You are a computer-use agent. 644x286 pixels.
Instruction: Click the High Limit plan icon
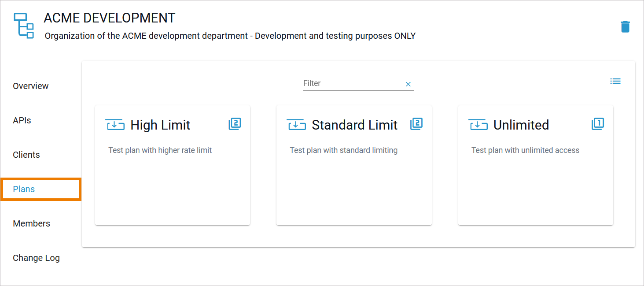115,125
